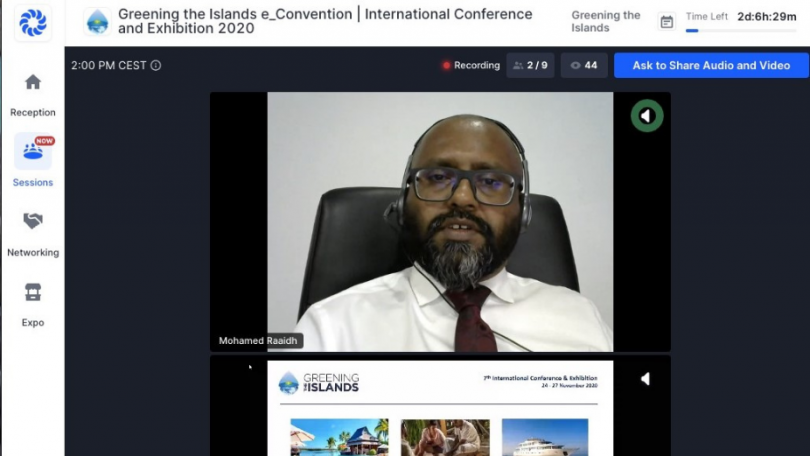Screen dimensions: 810x456
Task: Click the Hopin logo in top-left corner
Action: (x=32, y=22)
